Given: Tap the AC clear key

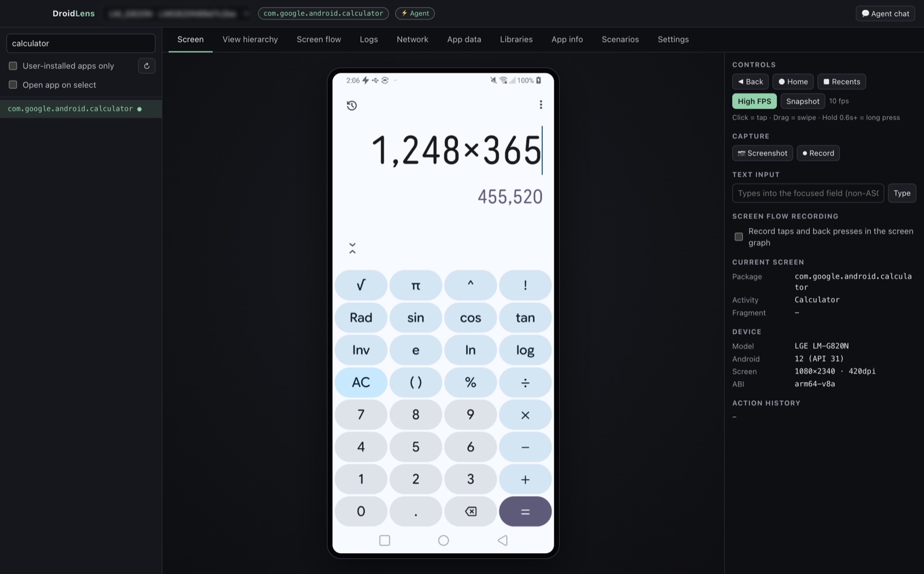Looking at the screenshot, I should (361, 382).
